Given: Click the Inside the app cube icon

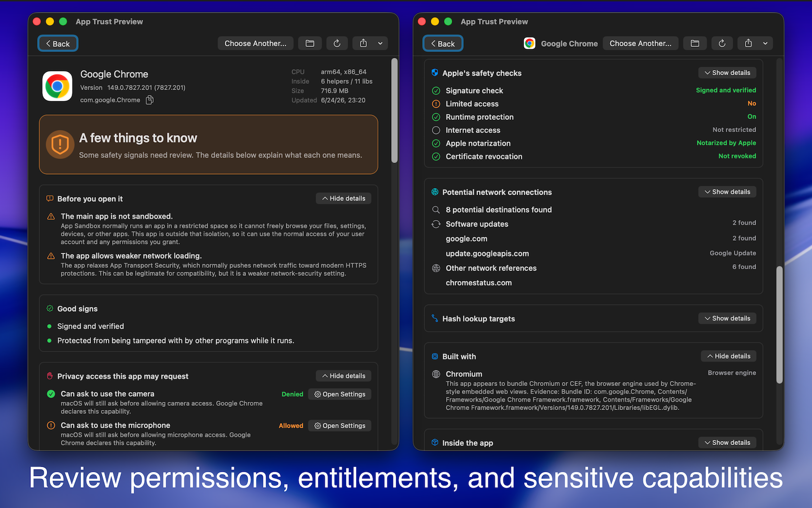Looking at the screenshot, I should (435, 442).
